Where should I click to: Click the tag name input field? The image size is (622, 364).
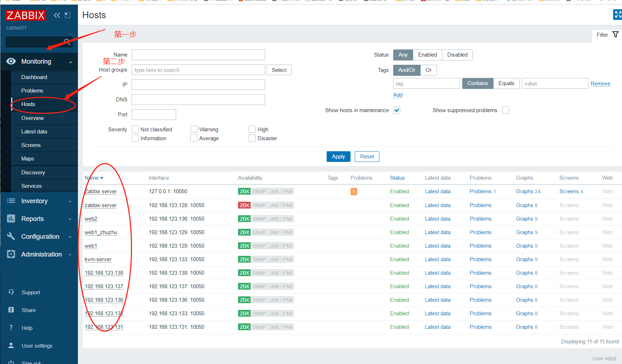(426, 83)
